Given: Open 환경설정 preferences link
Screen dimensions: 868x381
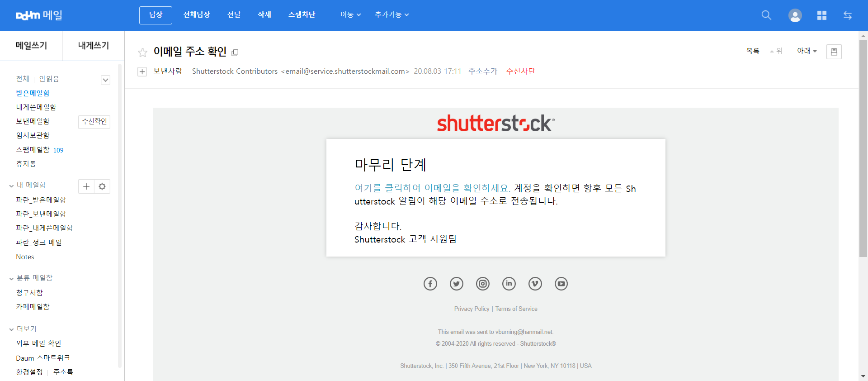Looking at the screenshot, I should click(29, 372).
